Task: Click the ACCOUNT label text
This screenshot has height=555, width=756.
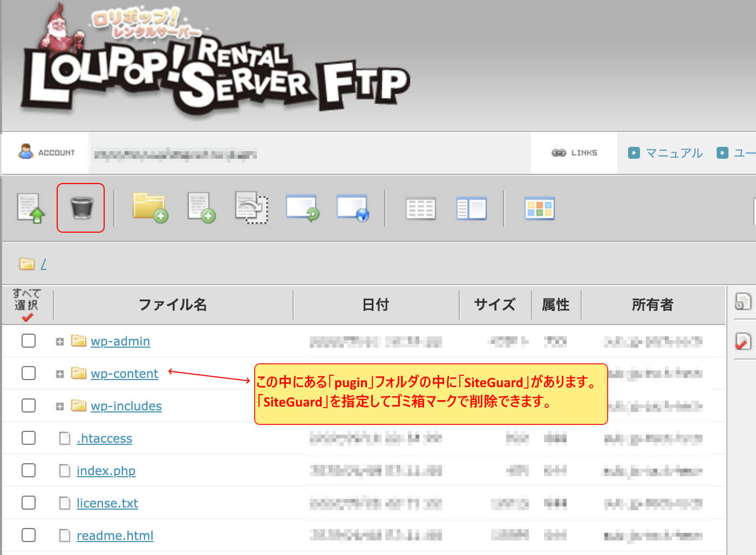Action: (57, 153)
